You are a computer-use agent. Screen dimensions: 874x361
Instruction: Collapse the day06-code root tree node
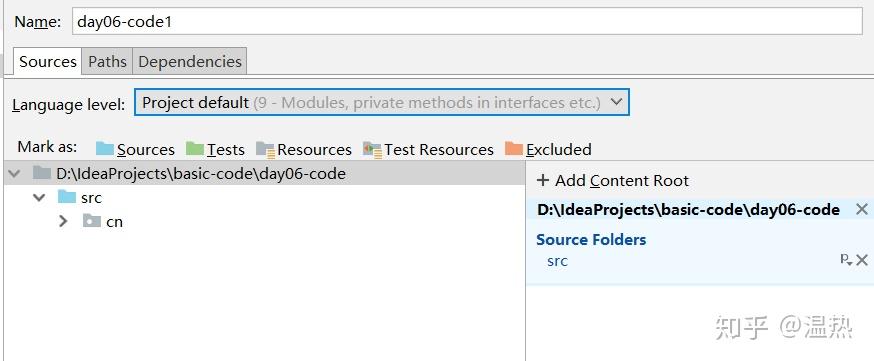(14, 174)
